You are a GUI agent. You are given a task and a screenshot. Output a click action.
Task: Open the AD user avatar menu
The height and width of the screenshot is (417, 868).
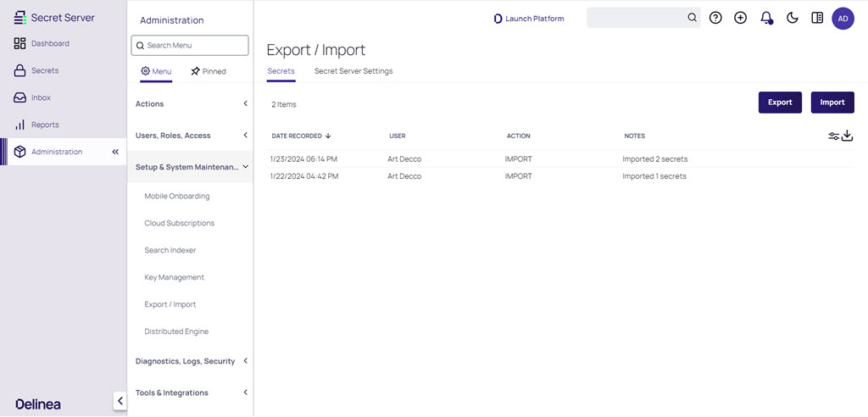coord(843,19)
